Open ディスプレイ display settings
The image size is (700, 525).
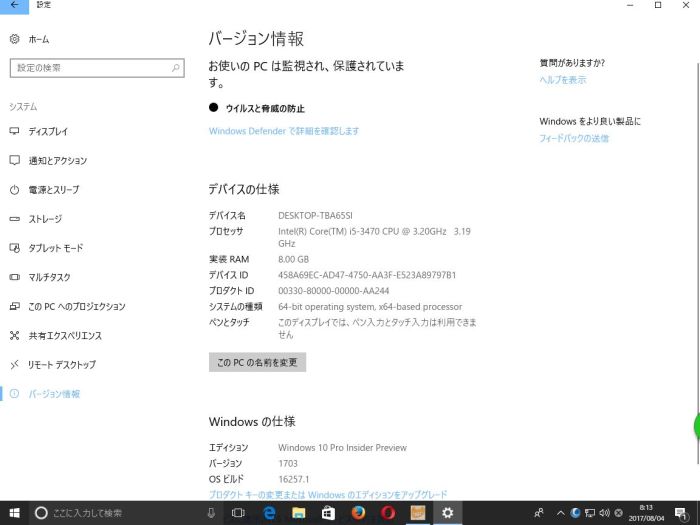pos(48,131)
